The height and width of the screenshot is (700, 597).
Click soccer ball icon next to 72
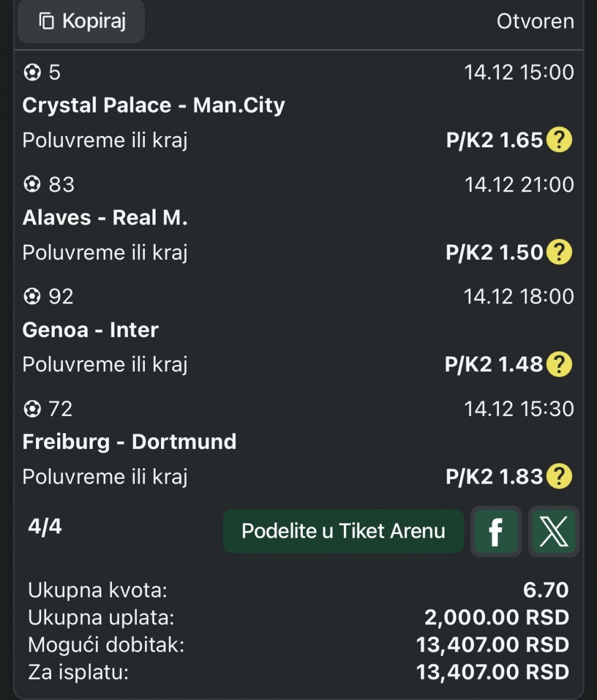(x=32, y=409)
